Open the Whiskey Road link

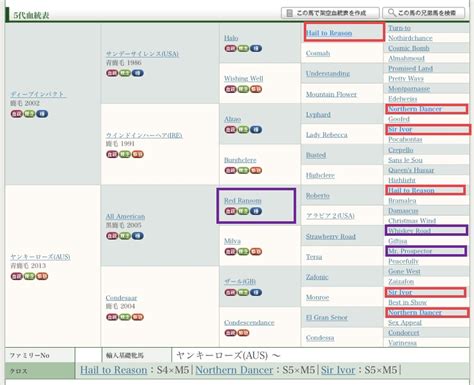coord(410,231)
